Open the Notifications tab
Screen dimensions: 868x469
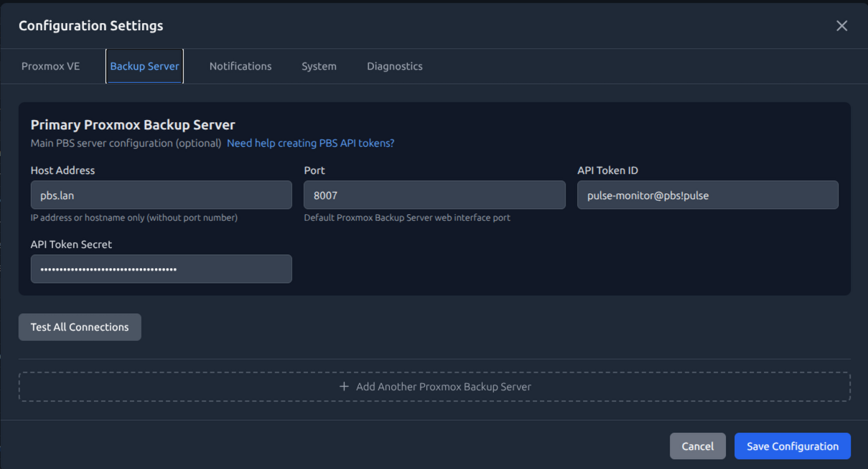click(241, 66)
